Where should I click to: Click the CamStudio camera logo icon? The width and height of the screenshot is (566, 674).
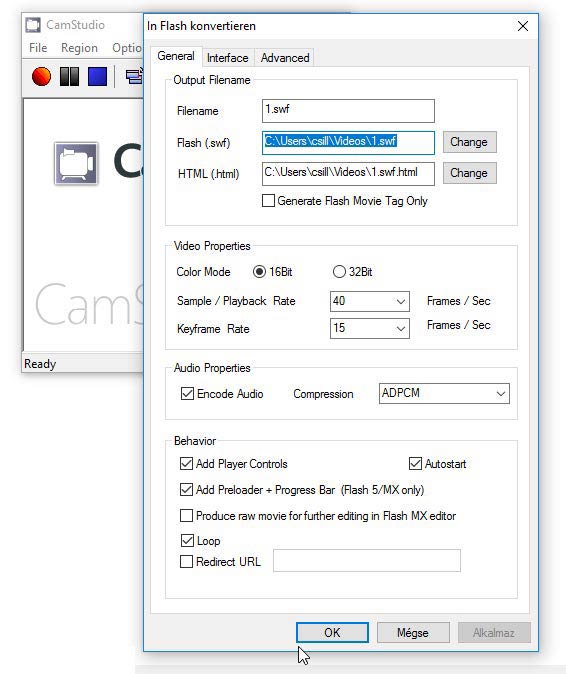[x=76, y=163]
